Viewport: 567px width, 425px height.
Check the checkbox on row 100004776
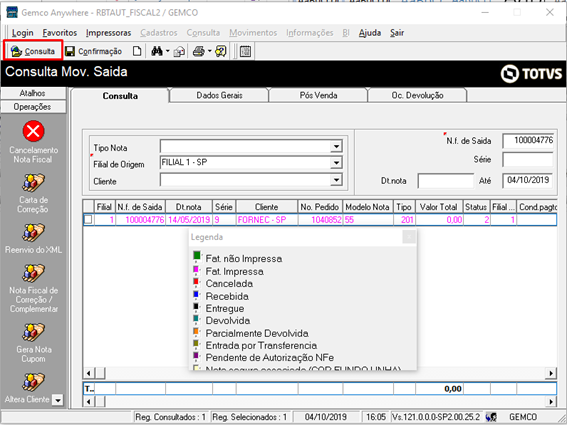(88, 220)
